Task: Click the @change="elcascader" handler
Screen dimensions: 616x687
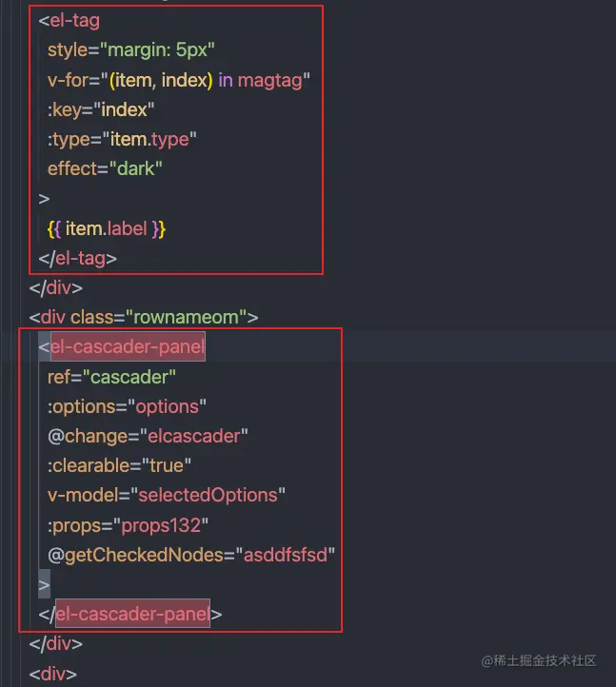Action: (148, 436)
